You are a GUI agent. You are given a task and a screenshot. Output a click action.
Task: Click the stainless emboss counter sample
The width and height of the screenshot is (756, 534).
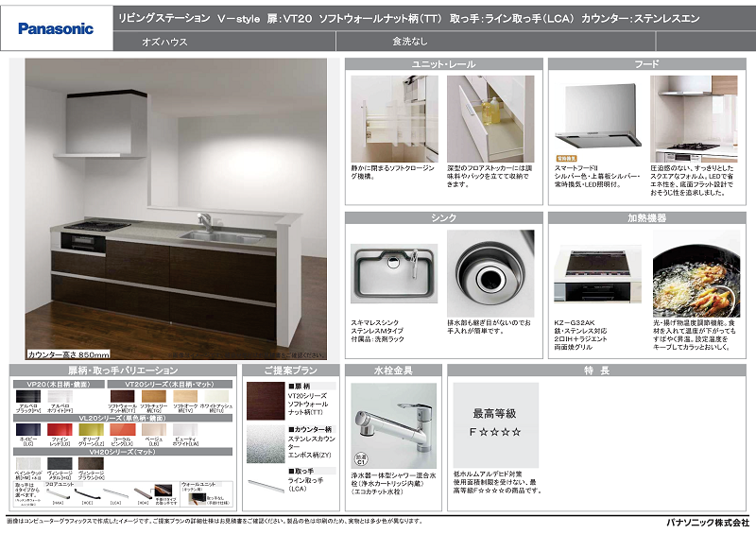(266, 444)
